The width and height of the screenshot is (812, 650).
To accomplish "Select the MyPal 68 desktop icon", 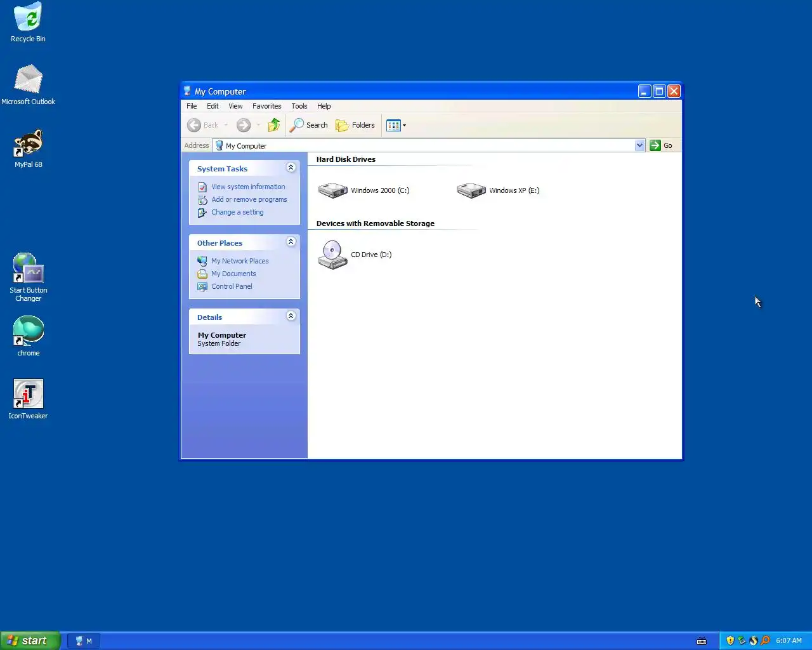I will (x=28, y=149).
